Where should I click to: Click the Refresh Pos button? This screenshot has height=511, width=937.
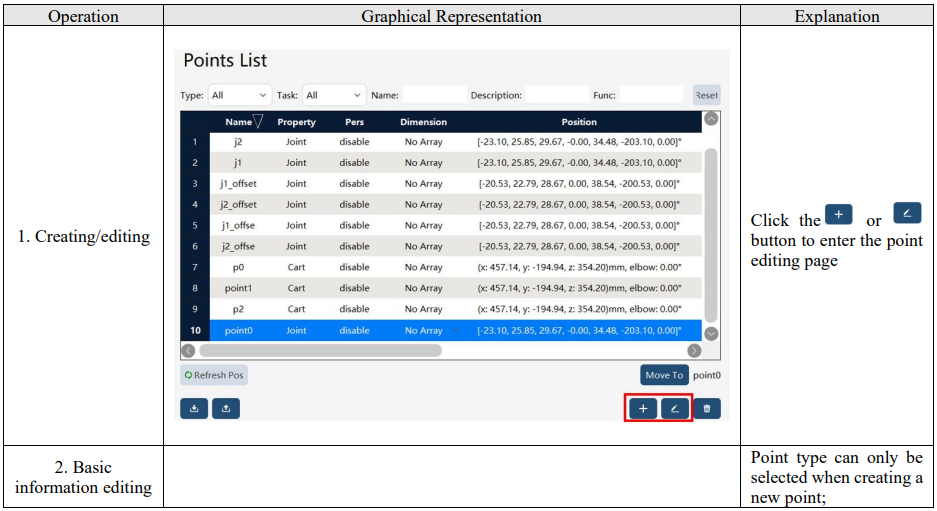[x=214, y=375]
